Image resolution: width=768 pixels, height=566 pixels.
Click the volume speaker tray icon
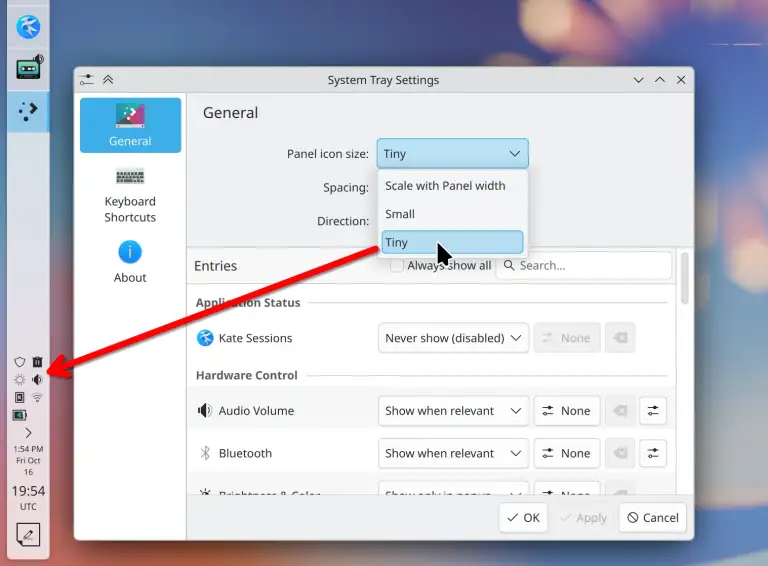coord(37,379)
